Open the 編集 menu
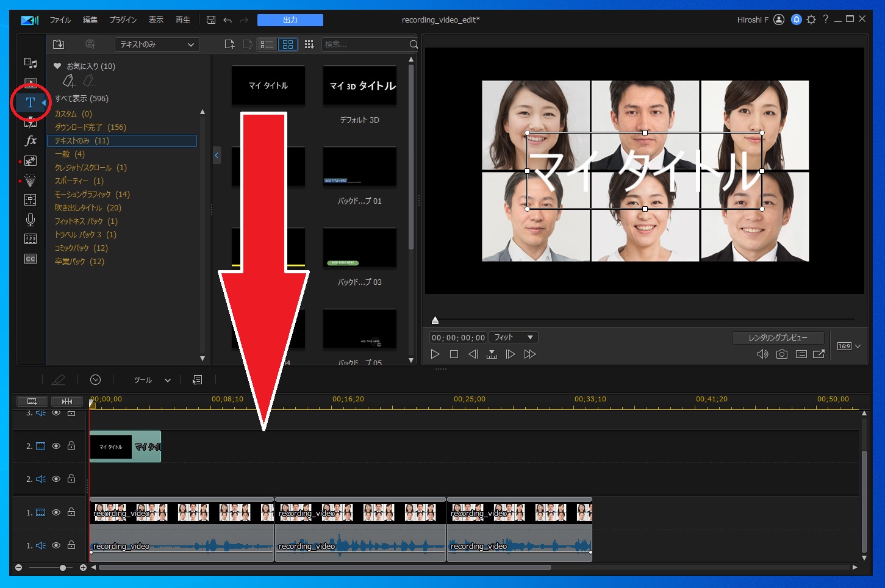This screenshot has height=588, width=885. [x=90, y=20]
